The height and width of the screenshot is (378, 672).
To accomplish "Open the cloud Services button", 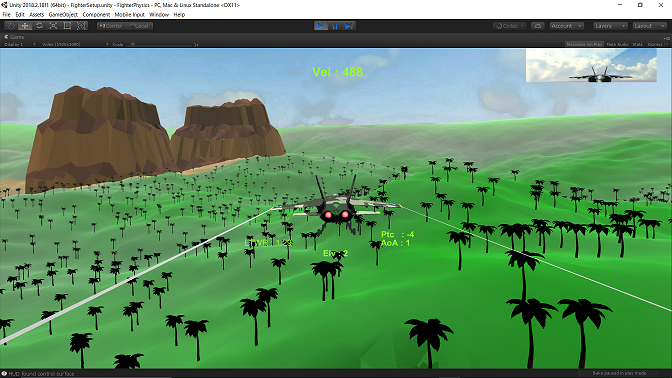I will pos(537,26).
